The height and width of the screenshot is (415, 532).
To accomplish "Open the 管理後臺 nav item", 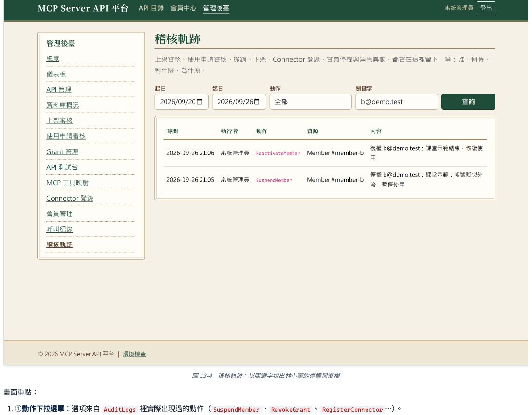I will 216,8.
